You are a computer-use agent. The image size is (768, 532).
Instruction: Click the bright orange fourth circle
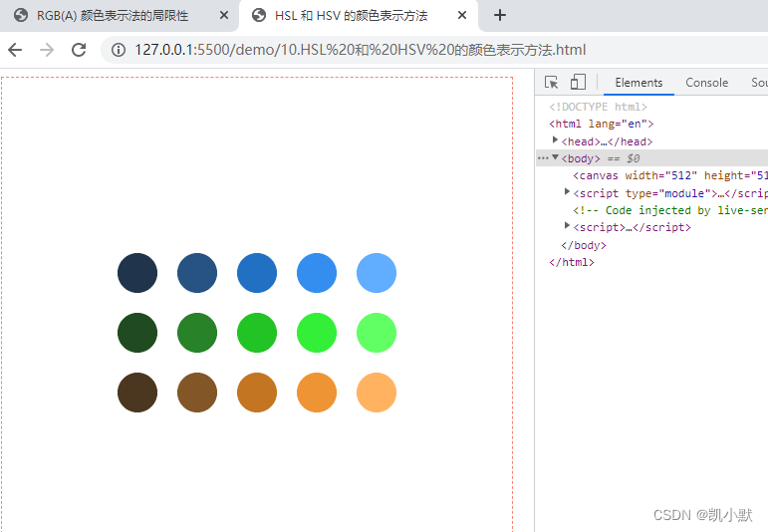(x=317, y=393)
